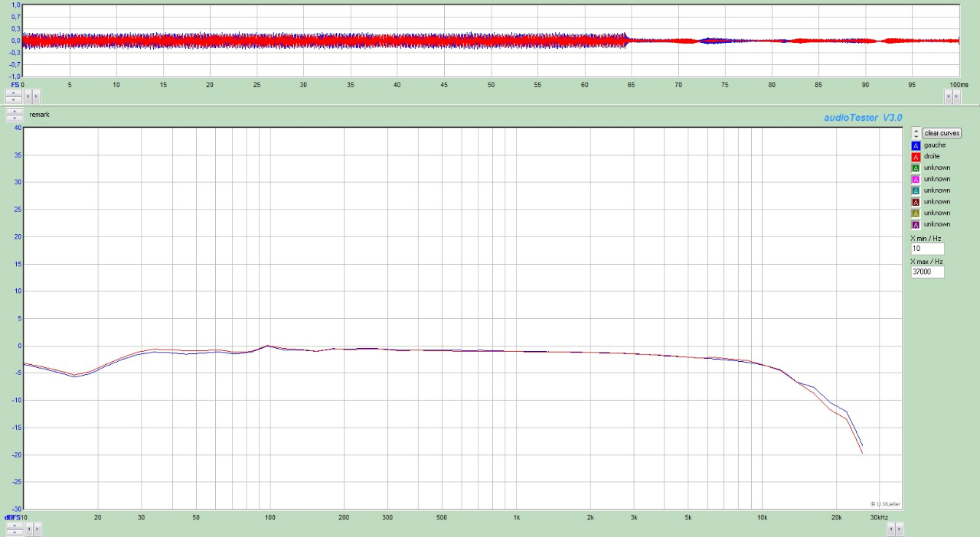This screenshot has width=980, height=537.
Task: Click the X min / Hz input field
Action: [x=927, y=249]
